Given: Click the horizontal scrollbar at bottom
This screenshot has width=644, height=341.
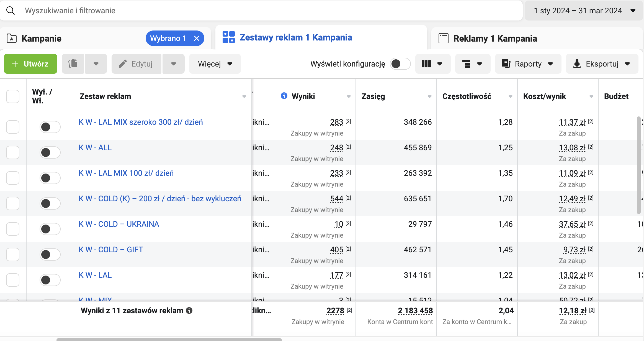Looking at the screenshot, I should click(169, 339).
